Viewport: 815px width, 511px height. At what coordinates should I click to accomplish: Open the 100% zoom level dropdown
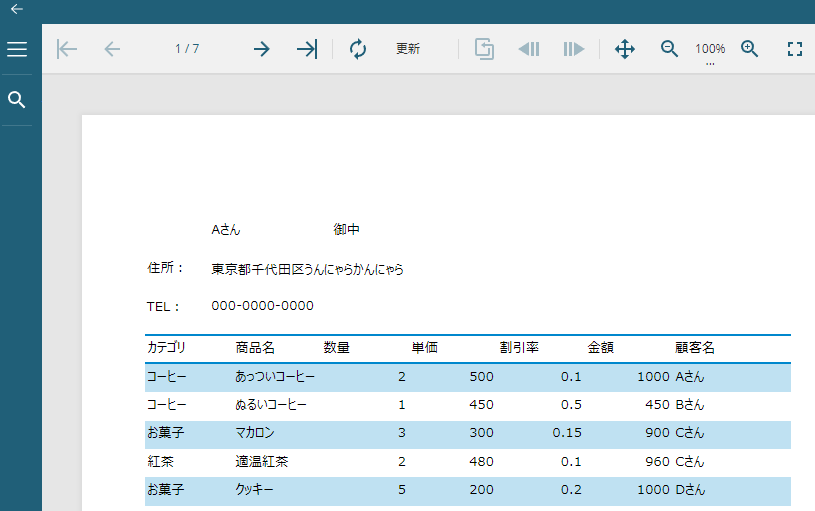(710, 50)
